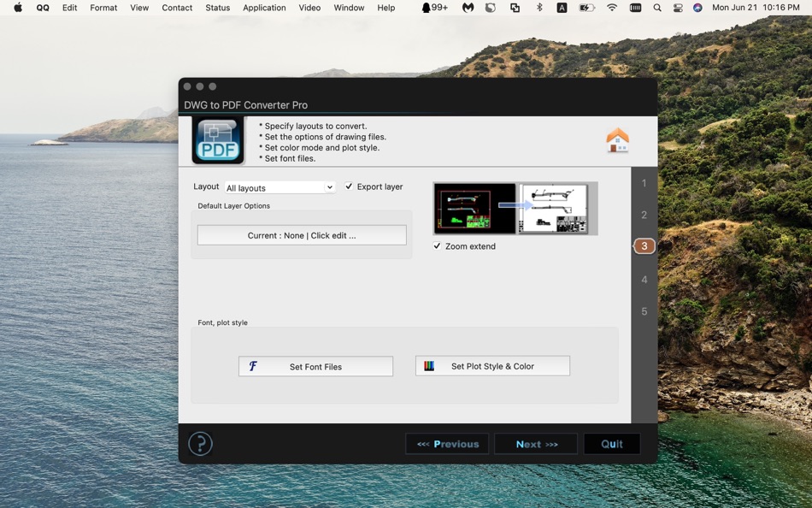Open the Format menu
This screenshot has width=812, height=508.
[103, 7]
